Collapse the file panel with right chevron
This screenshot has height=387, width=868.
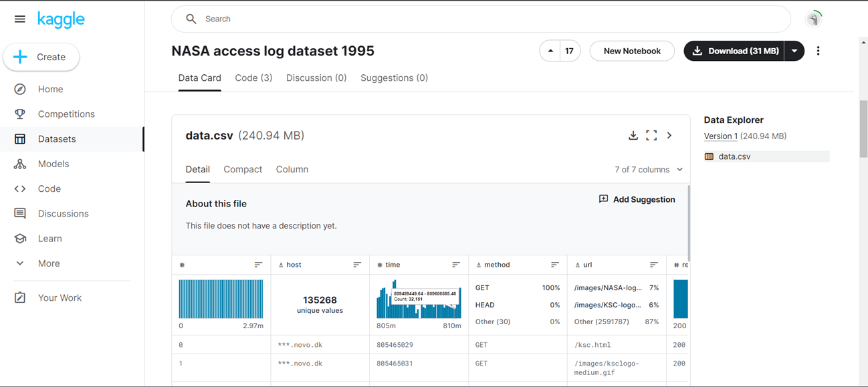[x=669, y=136]
